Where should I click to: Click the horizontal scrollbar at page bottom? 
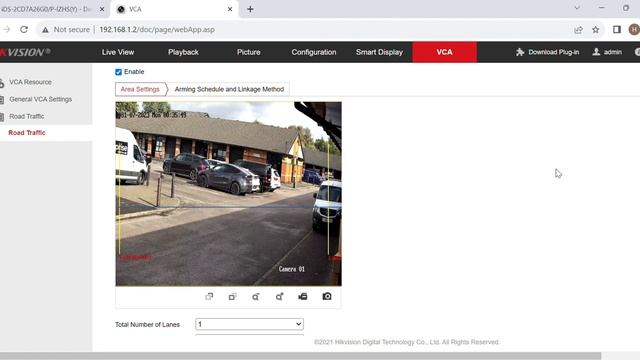point(300,356)
